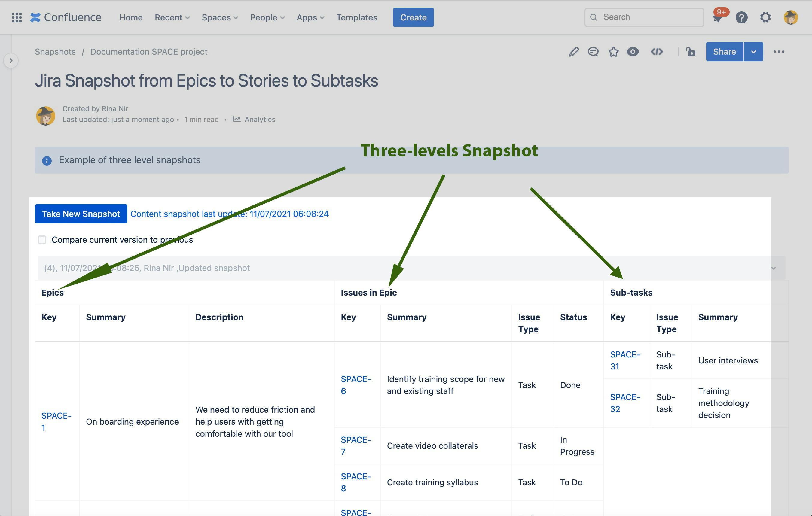Open the SPACE-6 issue link

(x=356, y=385)
